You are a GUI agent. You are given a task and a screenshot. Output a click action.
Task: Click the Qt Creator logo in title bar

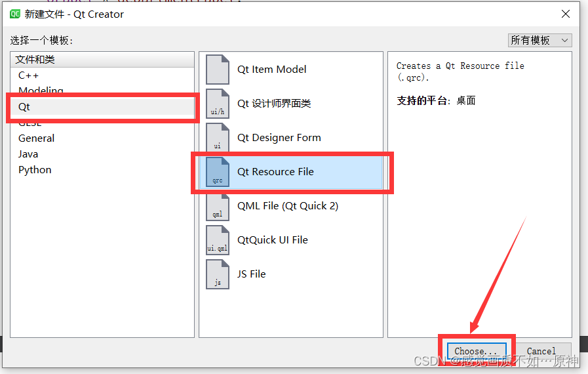pyautogui.click(x=15, y=14)
